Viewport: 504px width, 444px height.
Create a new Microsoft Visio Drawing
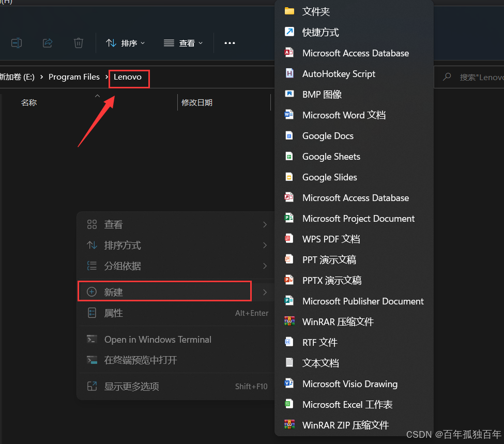click(354, 384)
